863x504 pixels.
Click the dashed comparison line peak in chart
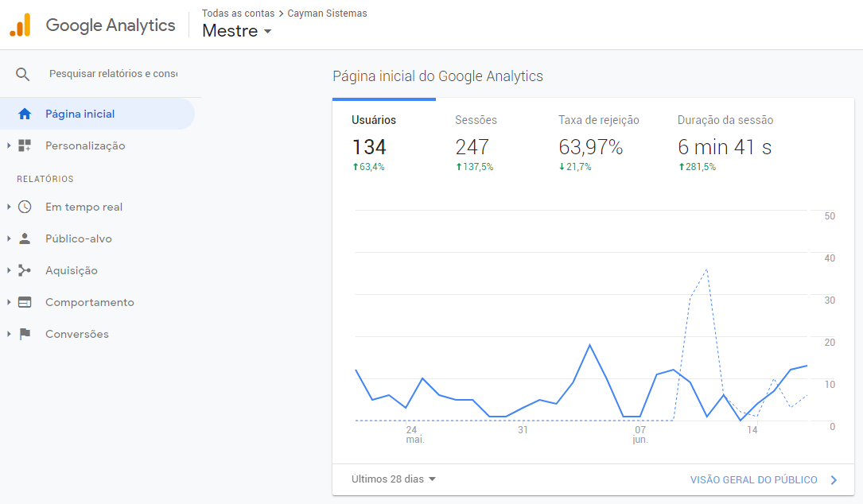pyautogui.click(x=706, y=269)
